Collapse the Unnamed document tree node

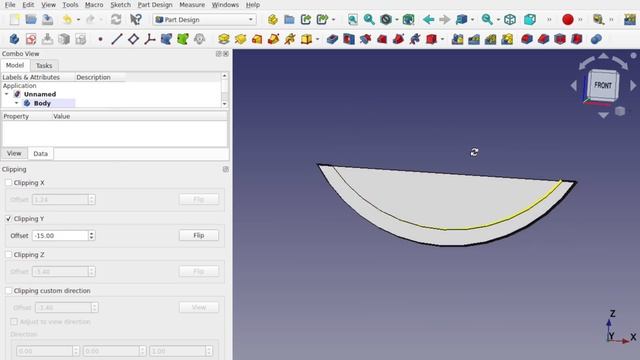pos(7,94)
